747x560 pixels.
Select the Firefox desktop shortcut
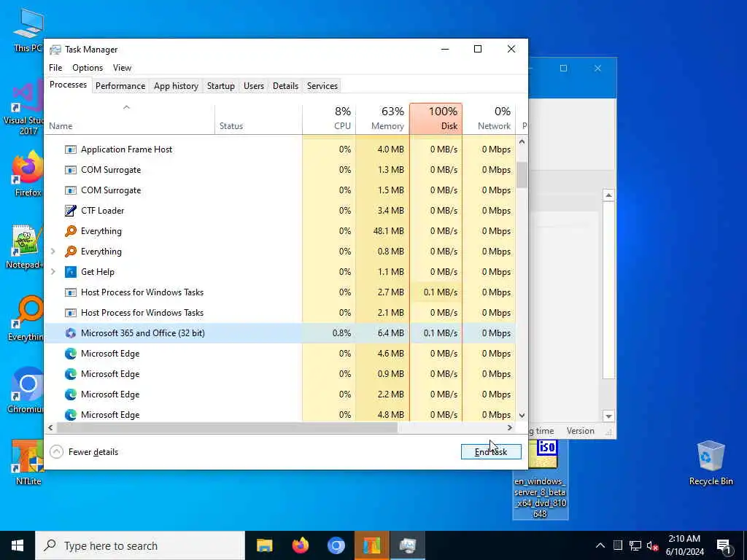tap(28, 174)
